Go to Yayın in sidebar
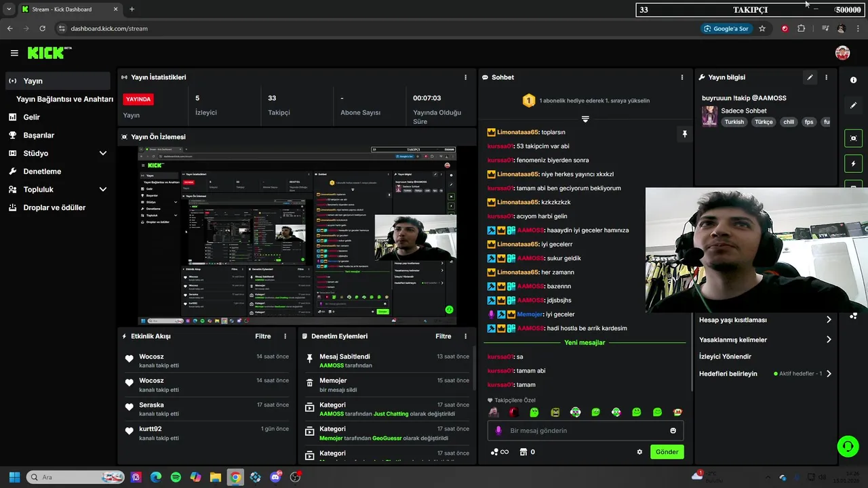The width and height of the screenshot is (868, 488). (57, 81)
